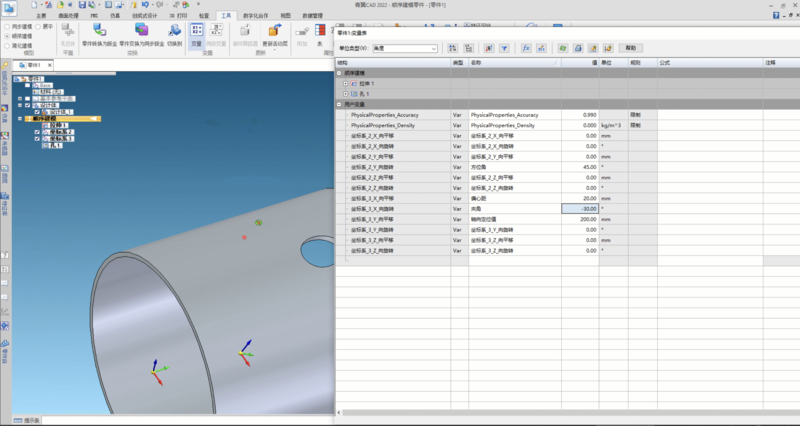Screen dimensions: 800x426
Task: Select 孔 1 in the feature tree
Action: (x=52, y=145)
